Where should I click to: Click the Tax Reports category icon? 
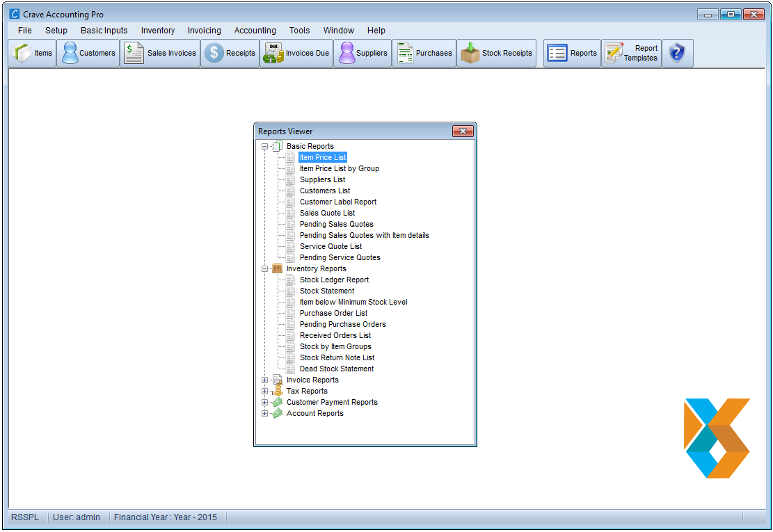[x=278, y=391]
